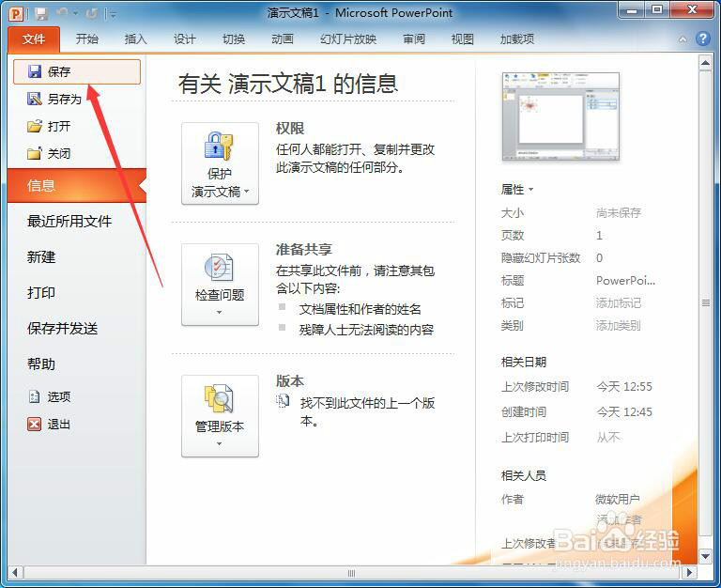The height and width of the screenshot is (588, 721).
Task: Switch to the Transitions (切换) tab
Action: [x=234, y=39]
